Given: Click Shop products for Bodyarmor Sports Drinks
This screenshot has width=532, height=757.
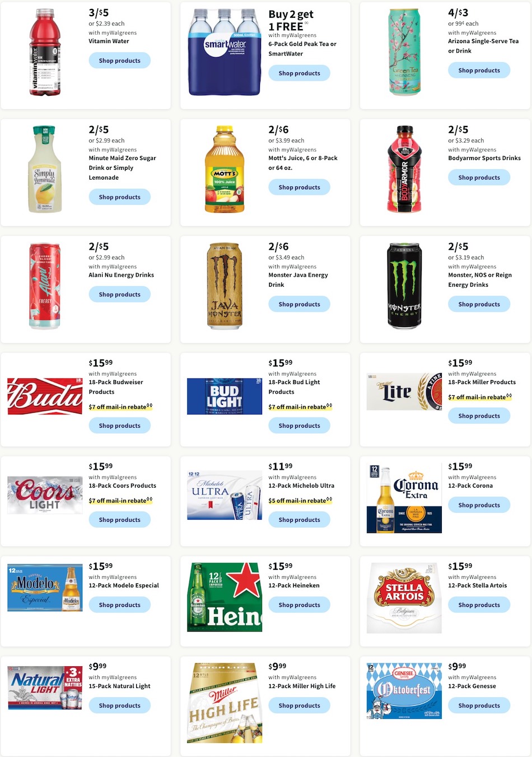Looking at the screenshot, I should tap(479, 177).
